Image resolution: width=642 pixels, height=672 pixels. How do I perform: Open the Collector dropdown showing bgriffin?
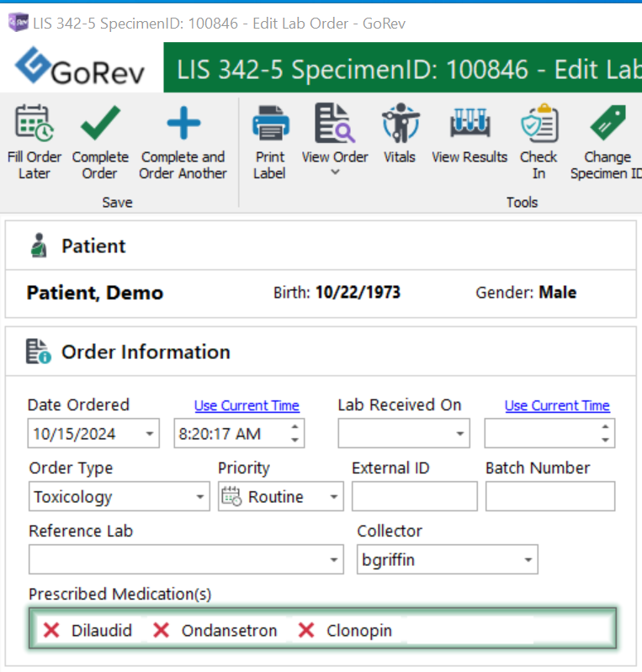(528, 559)
